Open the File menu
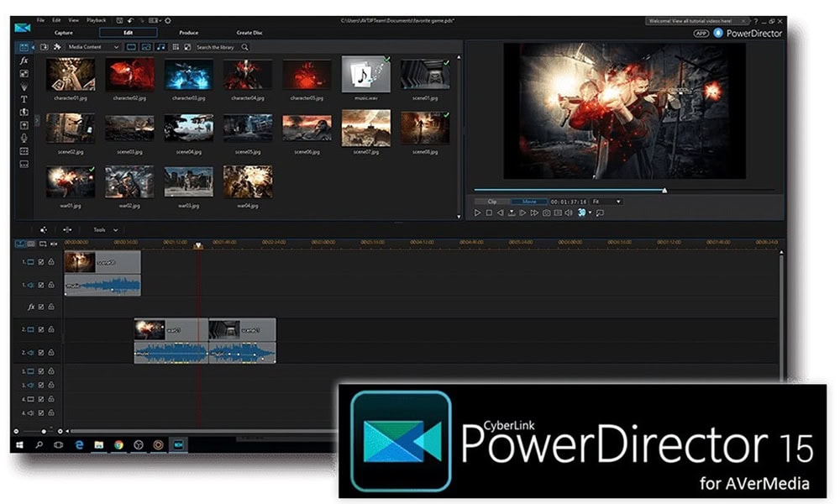 [x=40, y=20]
